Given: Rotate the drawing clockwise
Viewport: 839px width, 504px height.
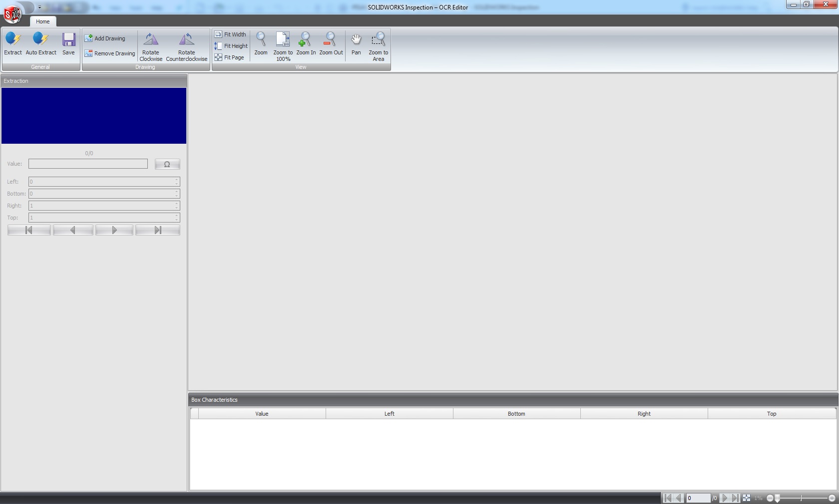Looking at the screenshot, I should pyautogui.click(x=151, y=46).
